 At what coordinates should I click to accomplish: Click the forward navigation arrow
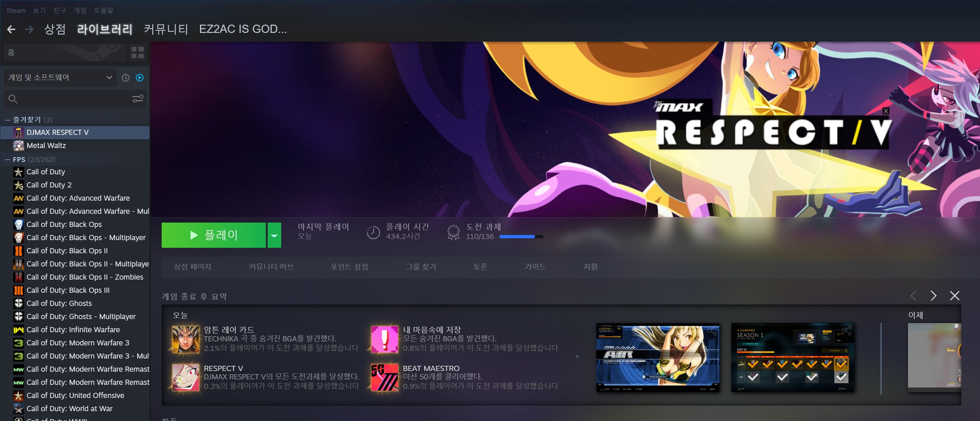click(x=29, y=29)
